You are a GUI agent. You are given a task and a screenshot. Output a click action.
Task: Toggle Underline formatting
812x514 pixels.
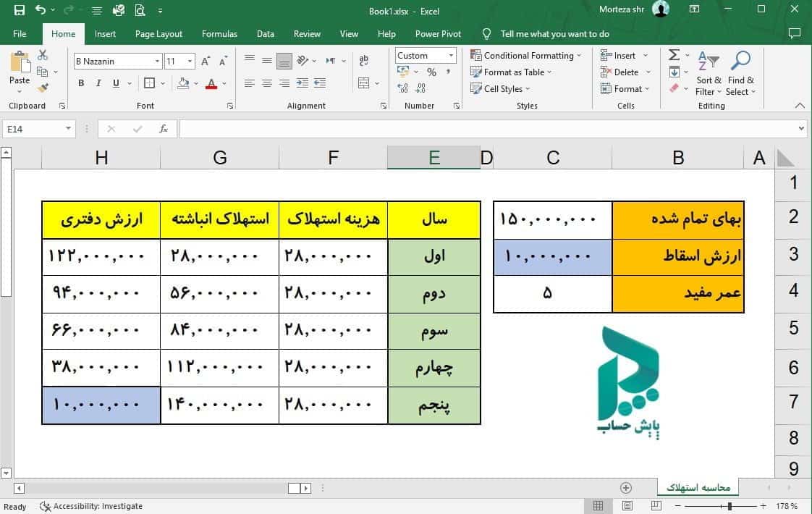pos(116,83)
